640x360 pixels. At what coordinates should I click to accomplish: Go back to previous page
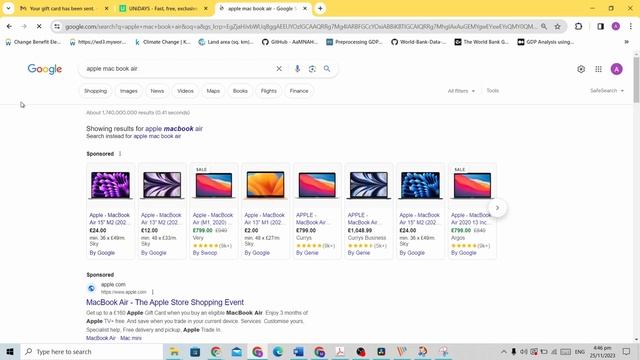pos(9,27)
